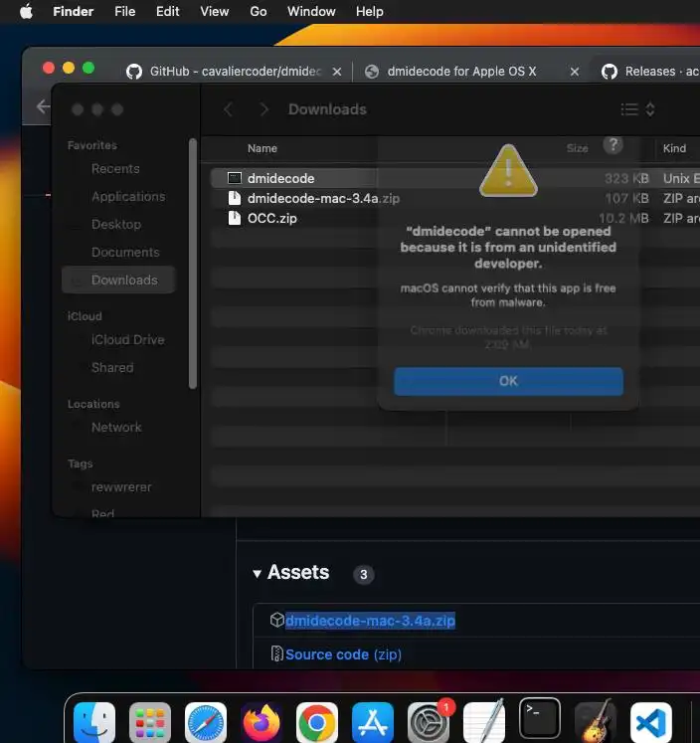Open Firefox from the Dock

click(x=262, y=723)
